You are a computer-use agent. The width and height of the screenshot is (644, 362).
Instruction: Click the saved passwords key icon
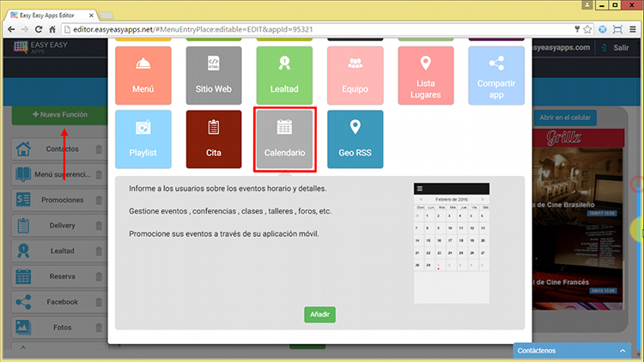(x=577, y=29)
